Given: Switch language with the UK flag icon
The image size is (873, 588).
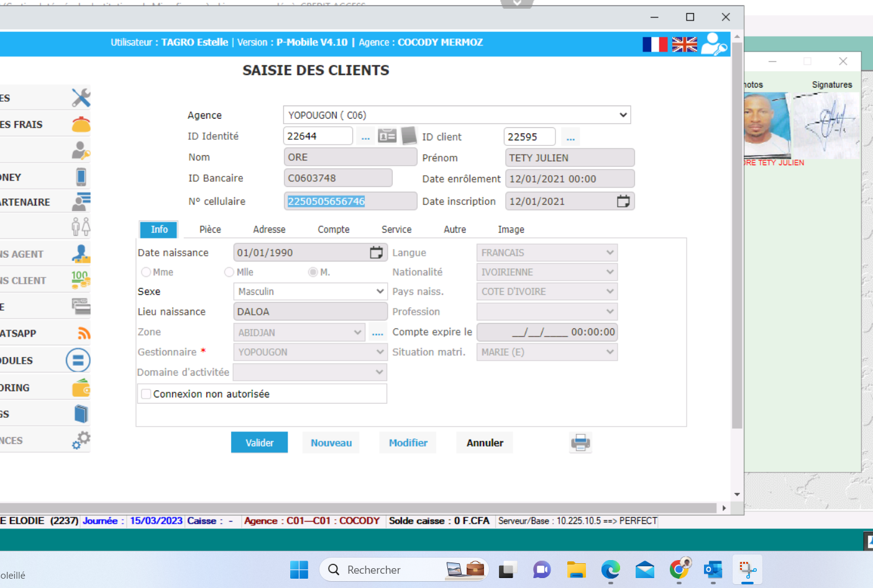Looking at the screenshot, I should [684, 44].
